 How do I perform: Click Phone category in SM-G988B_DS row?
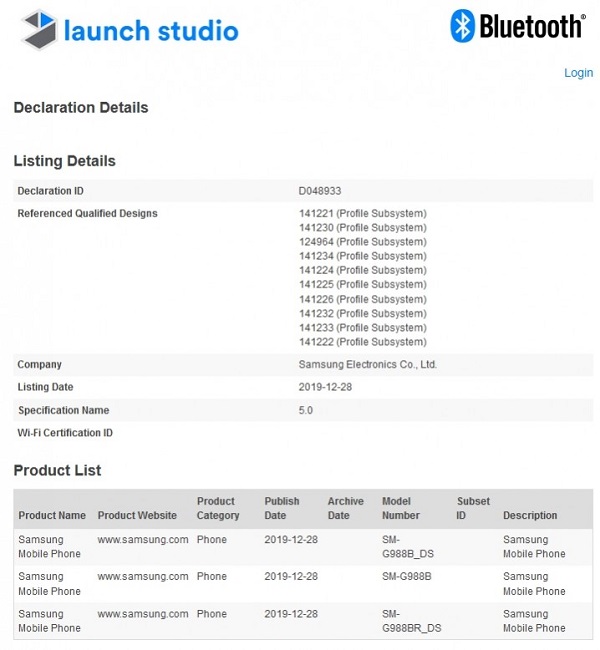211,540
